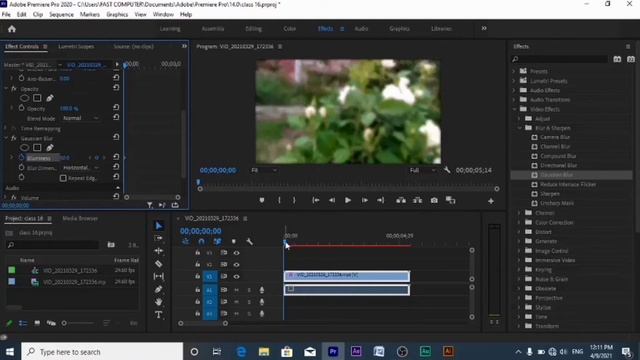Click Go to In point
Viewport: 640px width, 360px height.
click(316, 200)
